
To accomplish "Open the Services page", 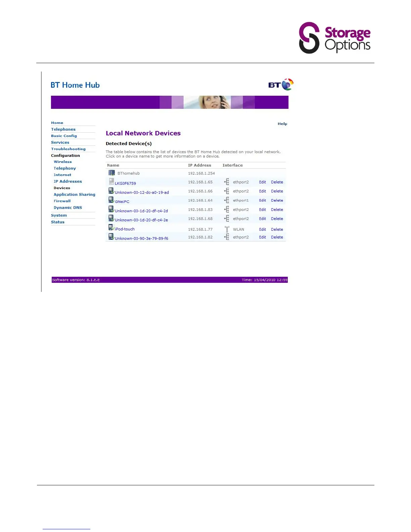I will tap(60, 142).
